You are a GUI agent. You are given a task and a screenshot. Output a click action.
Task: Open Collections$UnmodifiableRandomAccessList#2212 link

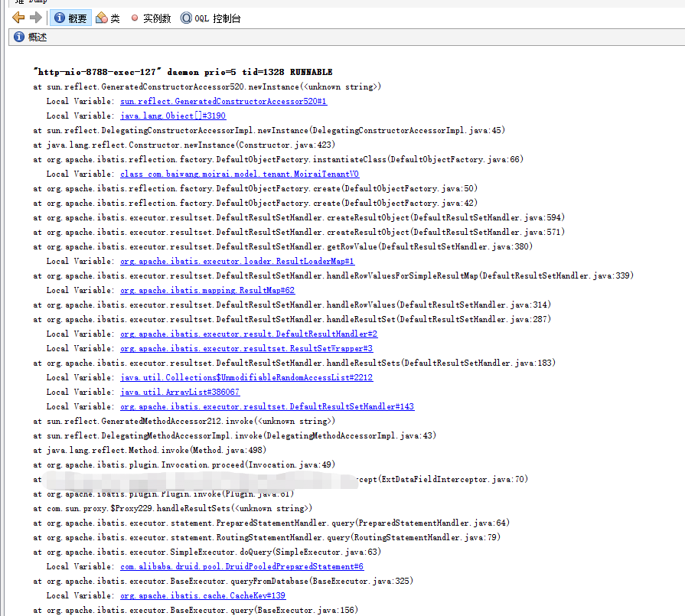coord(246,377)
